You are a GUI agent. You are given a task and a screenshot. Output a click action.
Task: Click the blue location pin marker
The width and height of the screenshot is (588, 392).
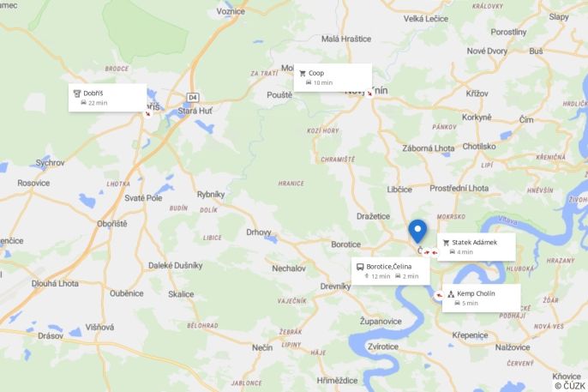coord(417,231)
